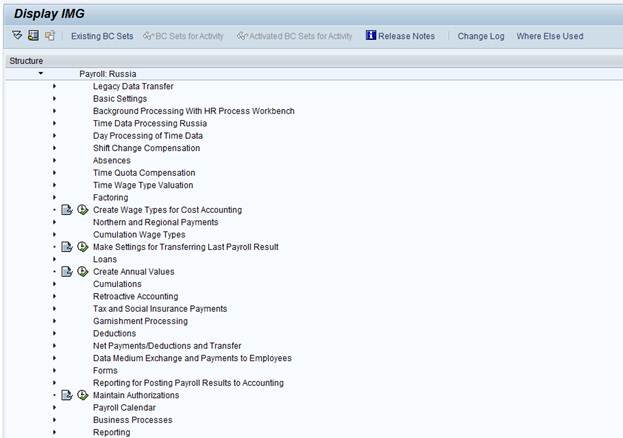Click the Structure column header
The height and width of the screenshot is (438, 623).
click(x=26, y=61)
